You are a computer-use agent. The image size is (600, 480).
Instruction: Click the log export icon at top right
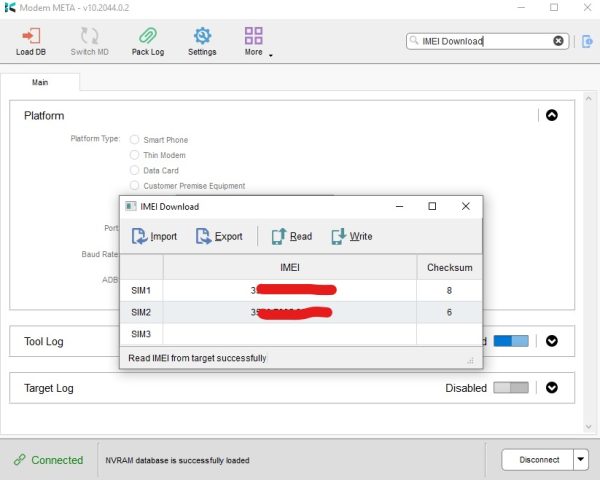(587, 41)
